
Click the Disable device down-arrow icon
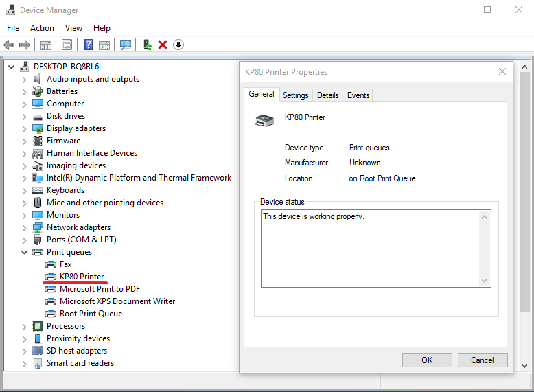click(x=178, y=45)
